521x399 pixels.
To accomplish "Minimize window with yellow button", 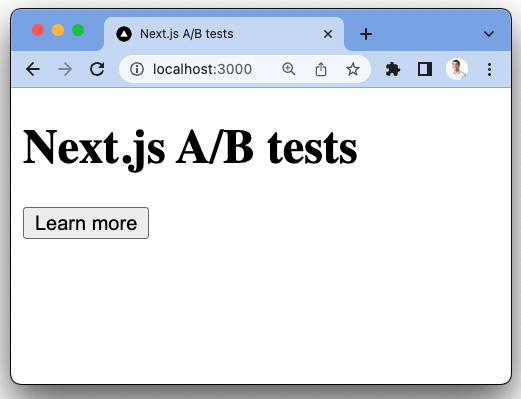I will pos(58,30).
